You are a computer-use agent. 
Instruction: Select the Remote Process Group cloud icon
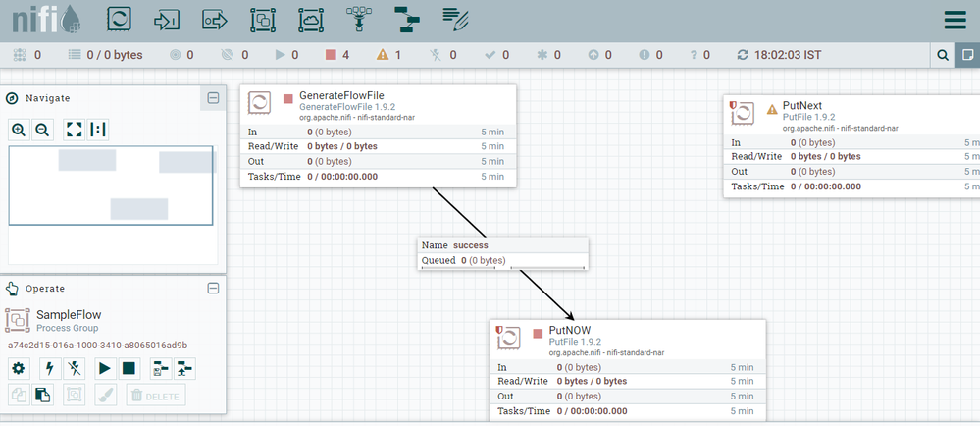(x=311, y=20)
